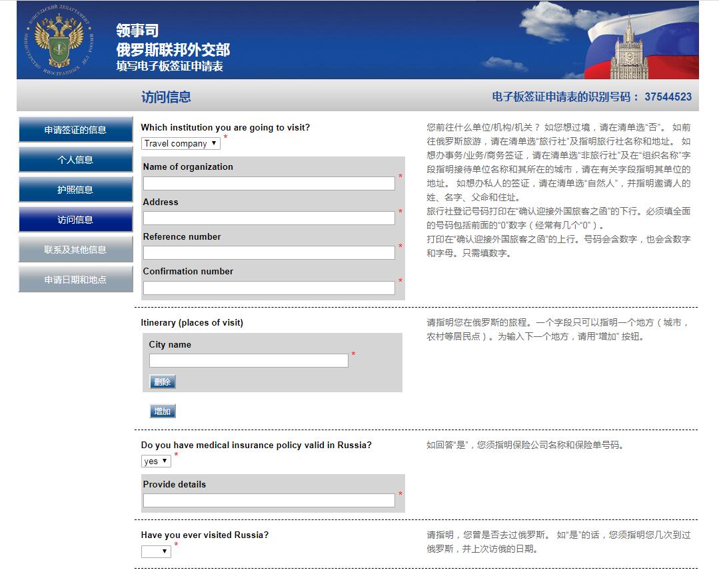Switch to the 申请签证的信息 section
Screen dimensions: 719x588
[75, 129]
